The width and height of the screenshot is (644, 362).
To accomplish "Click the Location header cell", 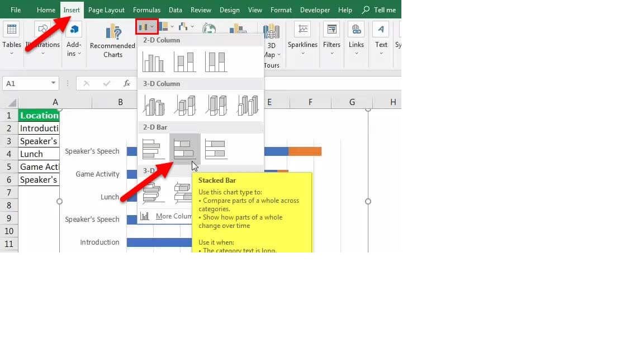I will [39, 115].
